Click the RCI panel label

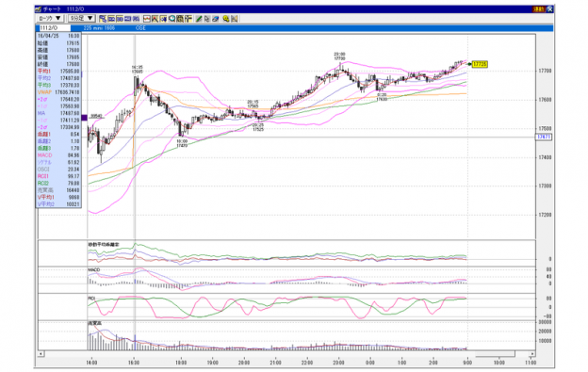91,299
